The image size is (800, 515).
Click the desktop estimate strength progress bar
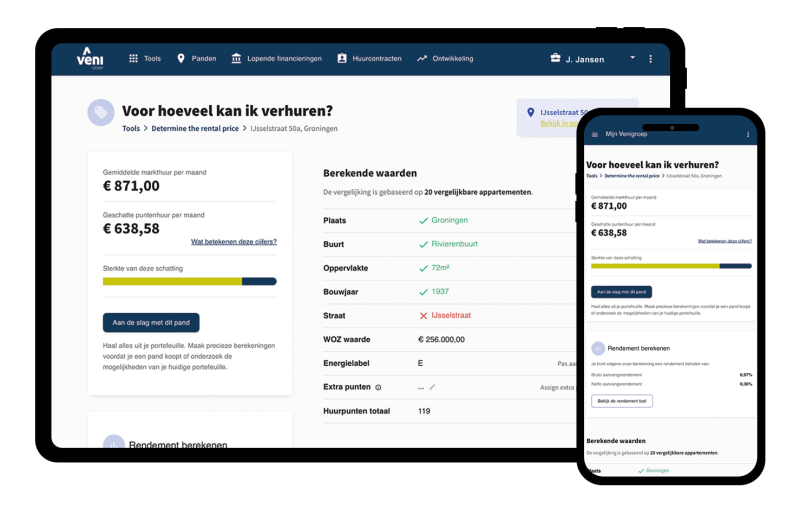coord(189,282)
